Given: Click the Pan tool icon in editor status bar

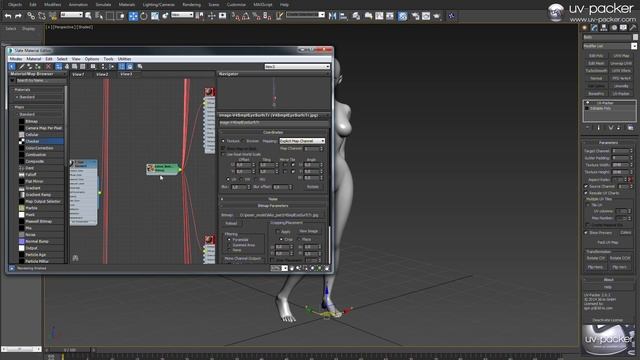Looking at the screenshot, I should 291,268.
